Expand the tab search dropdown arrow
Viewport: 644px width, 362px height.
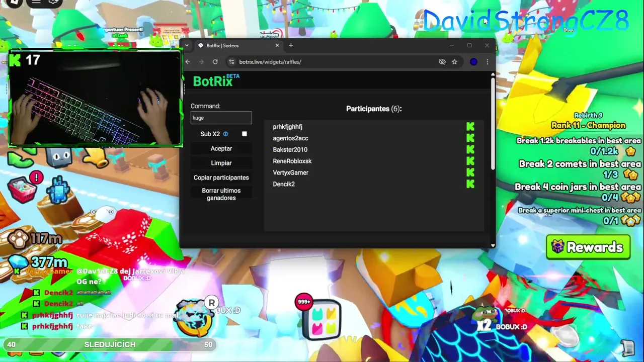[x=187, y=45]
